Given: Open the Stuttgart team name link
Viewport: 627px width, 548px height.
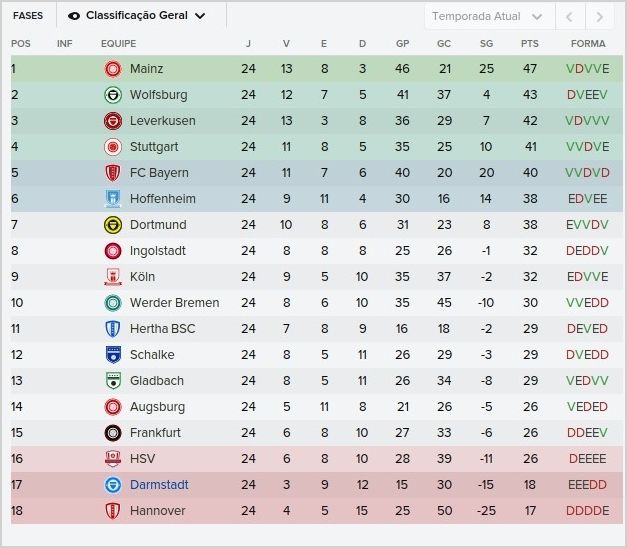Looking at the screenshot, I should 156,147.
